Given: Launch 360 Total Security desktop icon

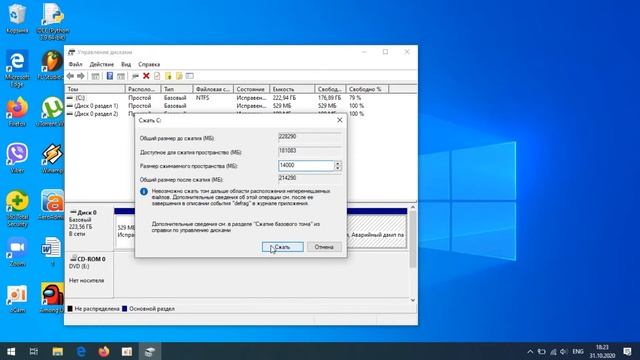Looking at the screenshot, I should [17, 209].
